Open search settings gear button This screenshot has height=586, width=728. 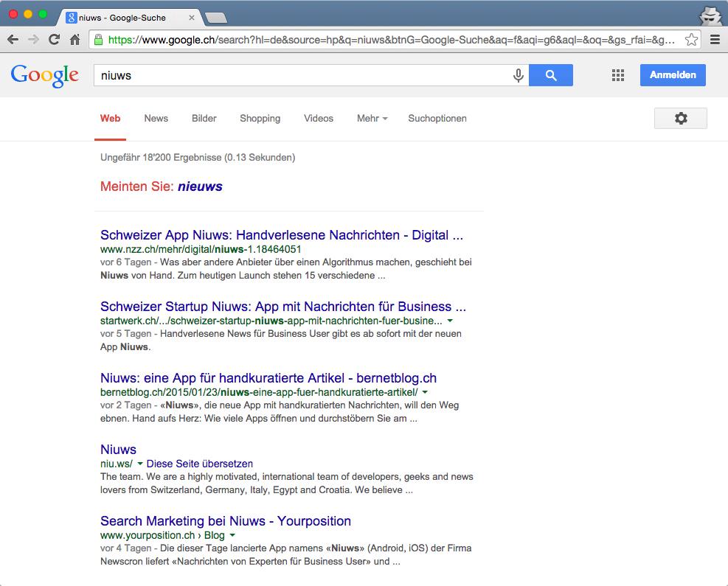pyautogui.click(x=681, y=119)
